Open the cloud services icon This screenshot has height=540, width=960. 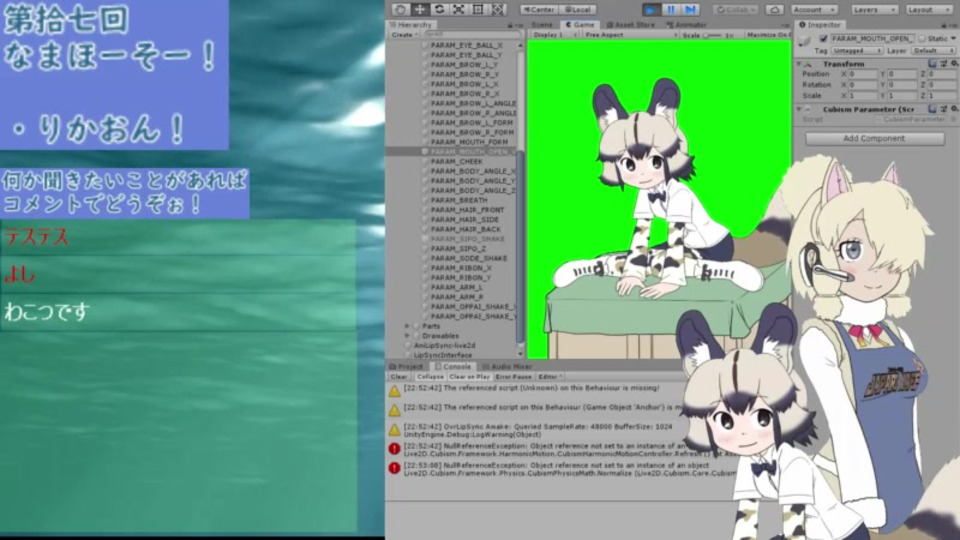774,10
